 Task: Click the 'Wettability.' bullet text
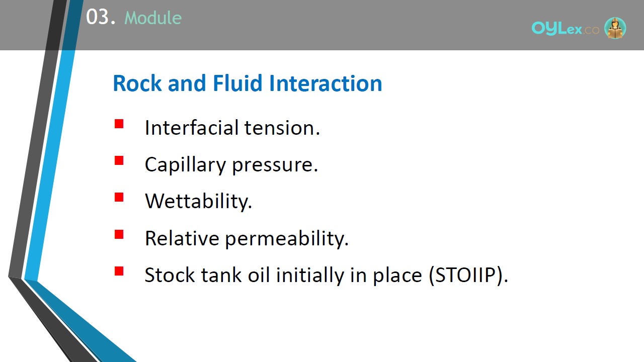tap(198, 201)
